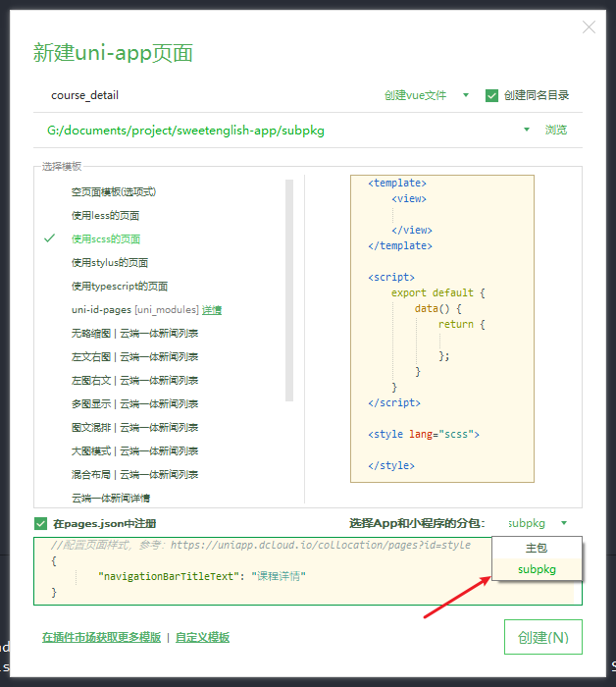Open the subpkg subpackage dropdown
616x687 pixels.
(538, 523)
